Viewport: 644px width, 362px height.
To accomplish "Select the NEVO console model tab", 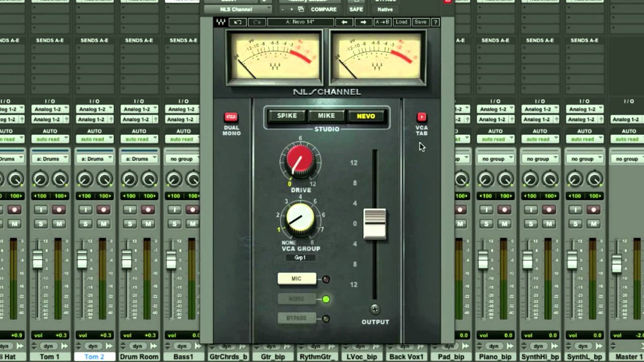I will [366, 116].
